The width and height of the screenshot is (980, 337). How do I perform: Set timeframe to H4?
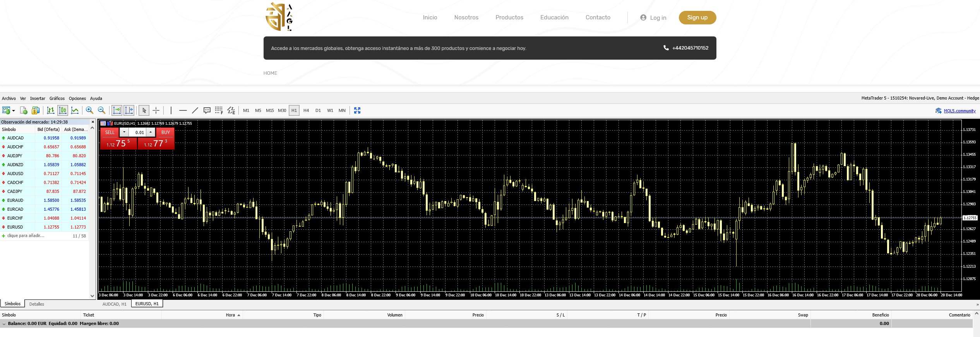[x=306, y=110]
